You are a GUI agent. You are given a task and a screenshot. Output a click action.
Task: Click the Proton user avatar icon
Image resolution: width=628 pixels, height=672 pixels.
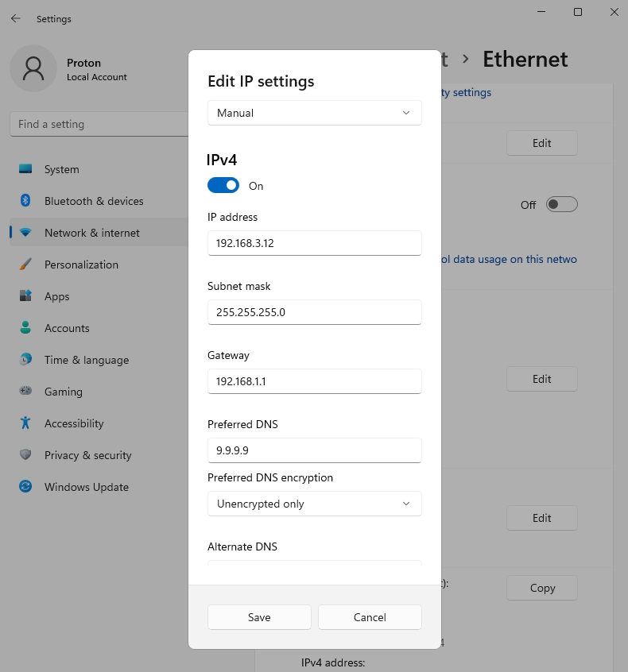pos(33,68)
